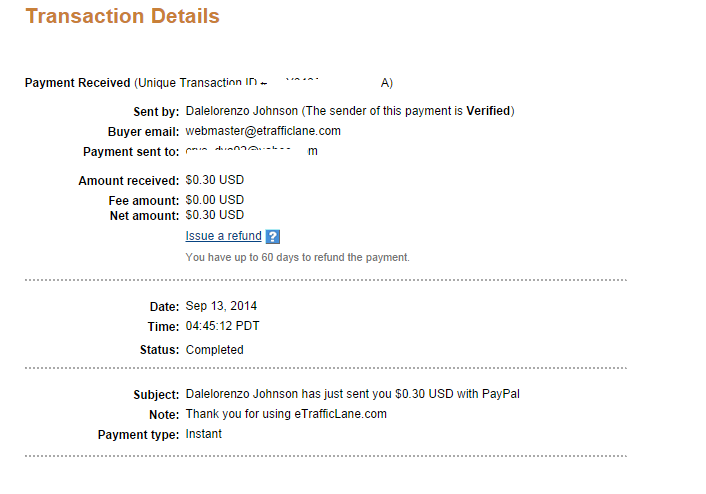This screenshot has height=494, width=706.
Task: Click the Verified sender status text
Action: coord(488,111)
